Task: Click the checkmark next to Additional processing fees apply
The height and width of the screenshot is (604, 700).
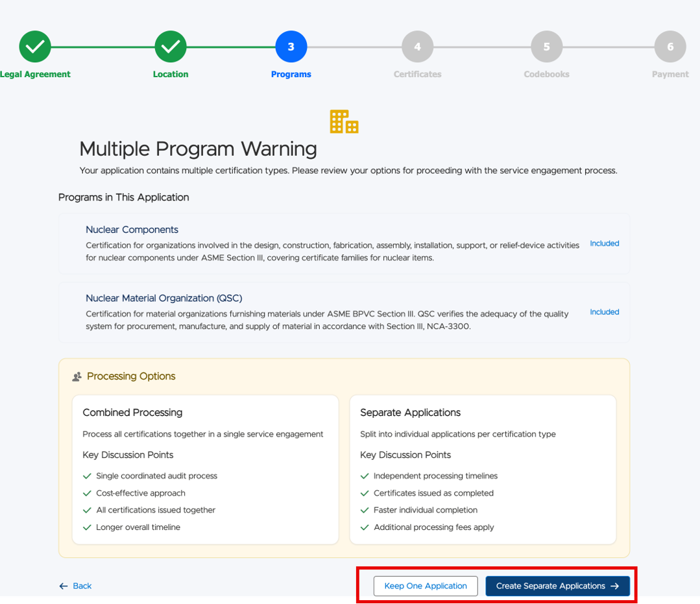Action: (365, 527)
